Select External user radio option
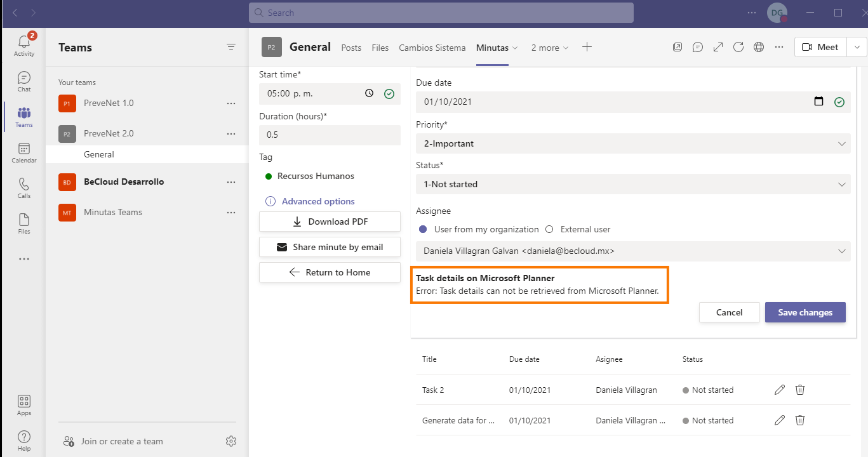 pos(549,229)
